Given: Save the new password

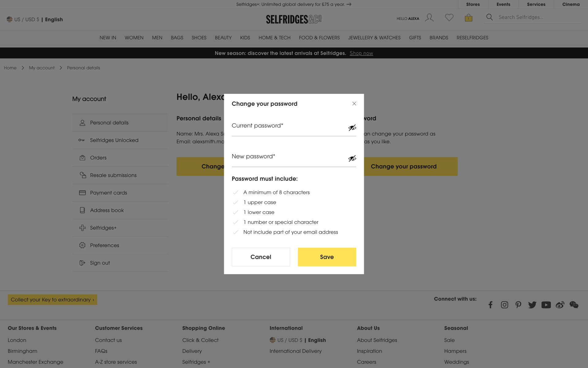Looking at the screenshot, I should tap(327, 257).
